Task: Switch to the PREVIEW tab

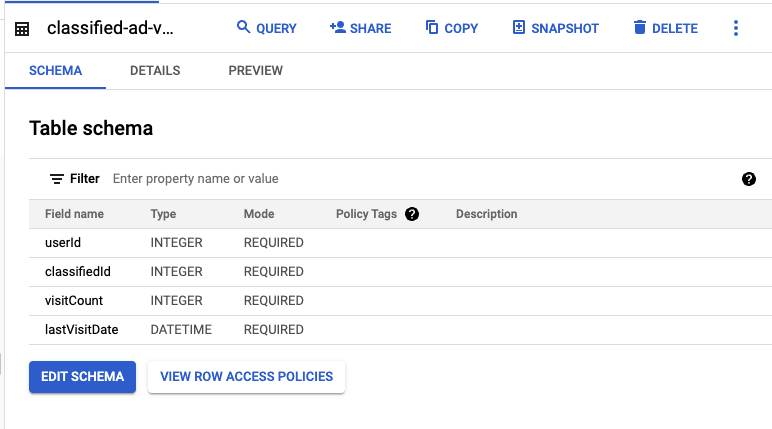Action: (x=256, y=70)
